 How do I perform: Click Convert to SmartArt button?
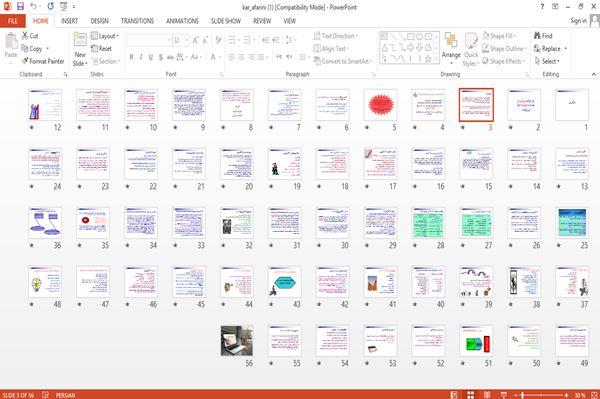(342, 61)
